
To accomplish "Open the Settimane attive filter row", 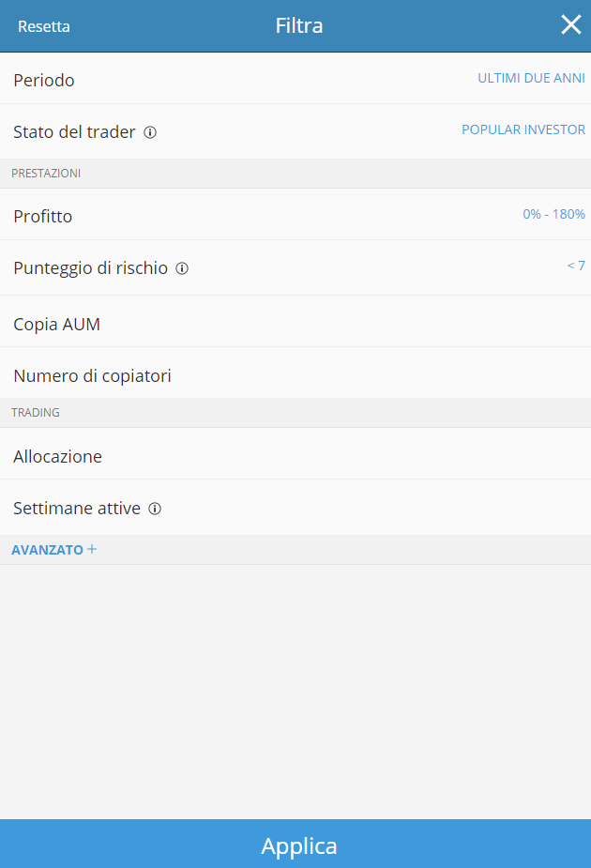I will [295, 508].
